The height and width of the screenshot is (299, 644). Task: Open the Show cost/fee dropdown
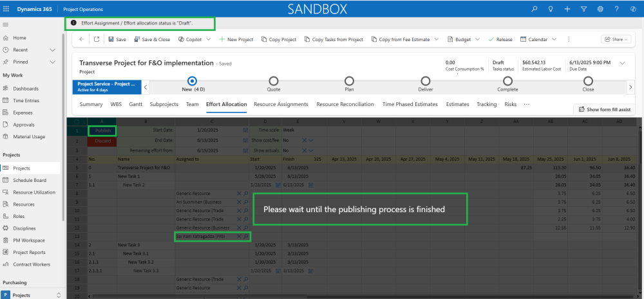pyautogui.click(x=311, y=140)
